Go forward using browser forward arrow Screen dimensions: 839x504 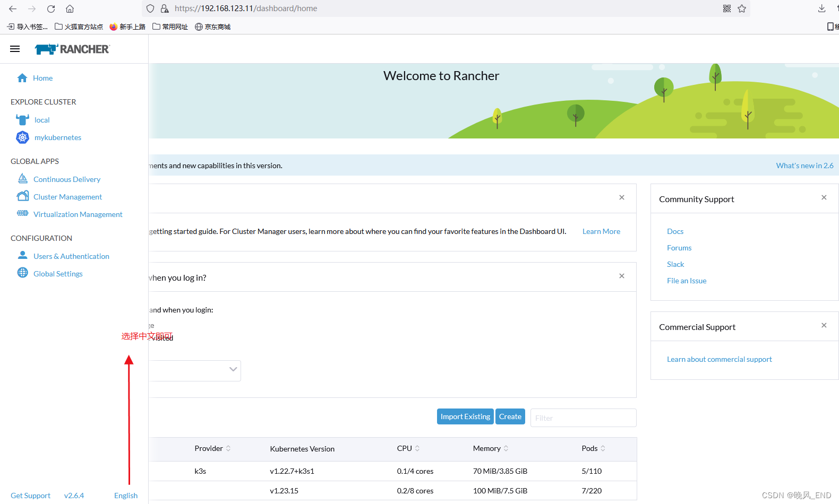(x=32, y=8)
